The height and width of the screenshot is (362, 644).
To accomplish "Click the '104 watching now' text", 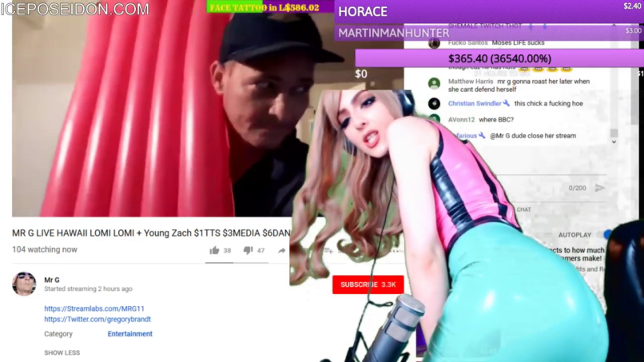I will point(45,249).
